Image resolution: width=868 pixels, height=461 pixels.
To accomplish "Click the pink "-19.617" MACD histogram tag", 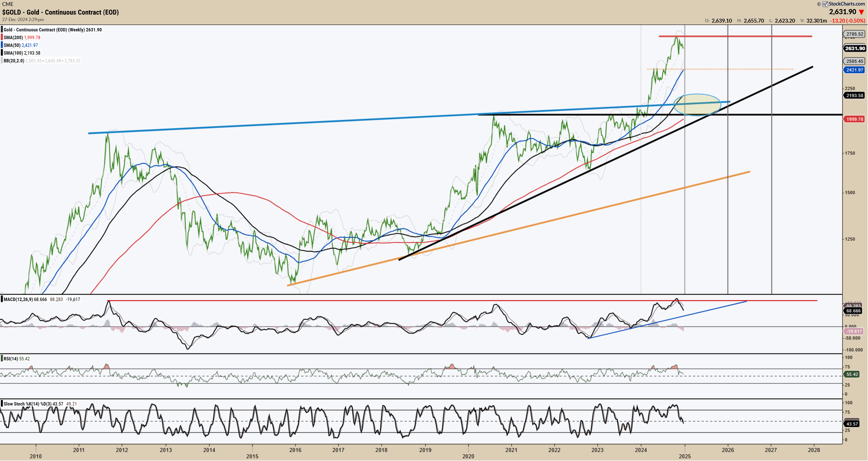I will 854,331.
